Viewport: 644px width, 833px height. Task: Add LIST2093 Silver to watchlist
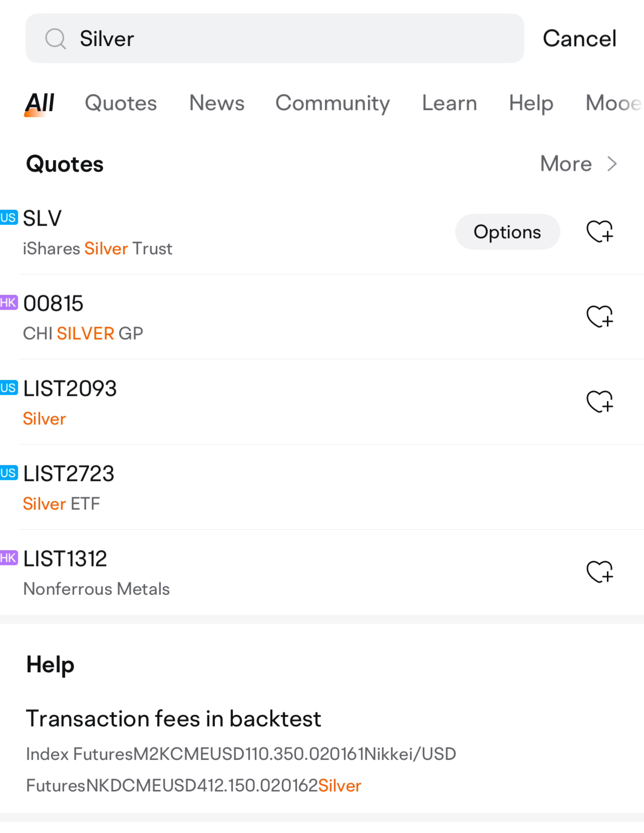click(x=599, y=402)
